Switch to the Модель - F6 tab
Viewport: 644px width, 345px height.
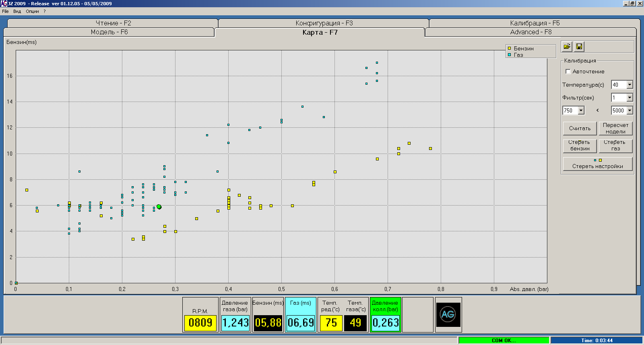(109, 32)
